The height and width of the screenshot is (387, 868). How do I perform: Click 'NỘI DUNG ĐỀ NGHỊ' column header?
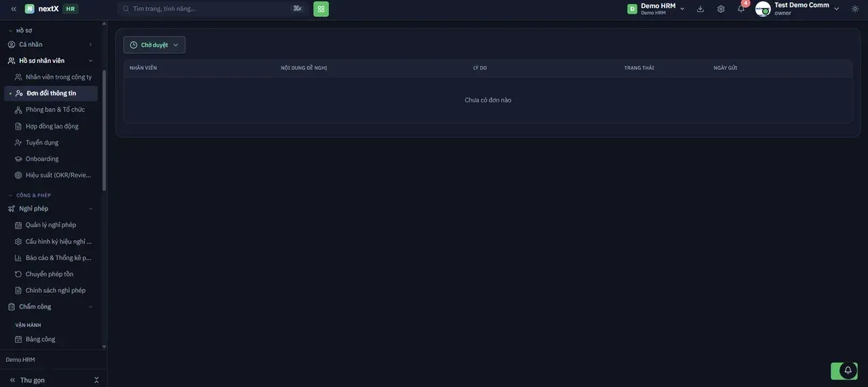click(x=304, y=68)
